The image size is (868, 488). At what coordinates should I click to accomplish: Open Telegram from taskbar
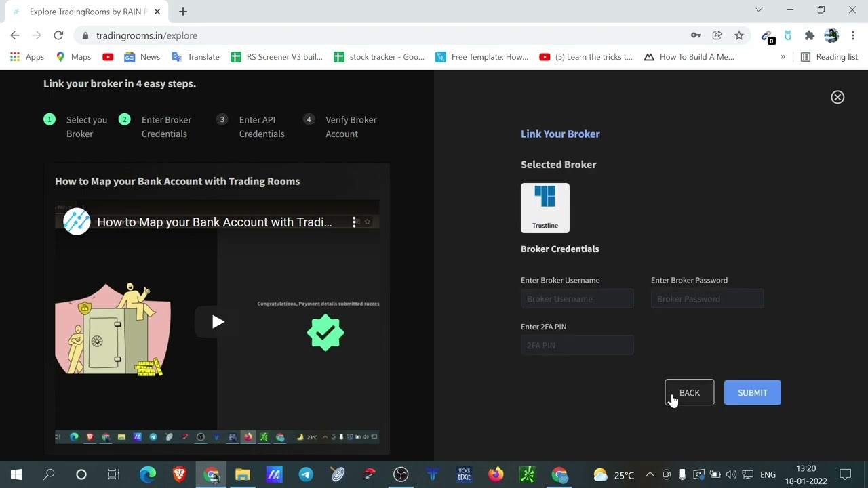[x=306, y=474]
